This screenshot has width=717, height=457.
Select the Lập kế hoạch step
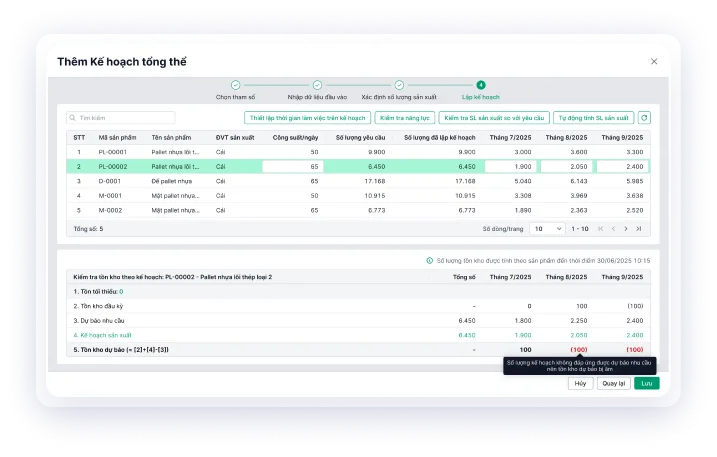tap(481, 86)
